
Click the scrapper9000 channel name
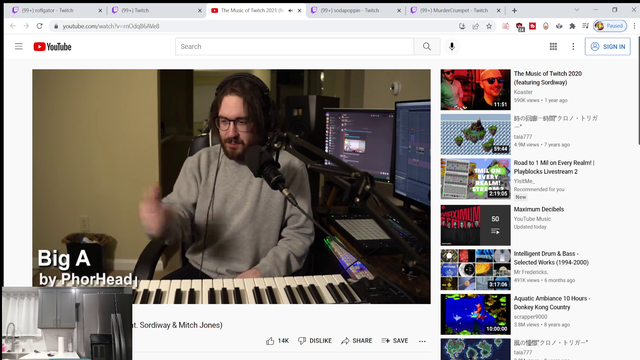point(530,317)
